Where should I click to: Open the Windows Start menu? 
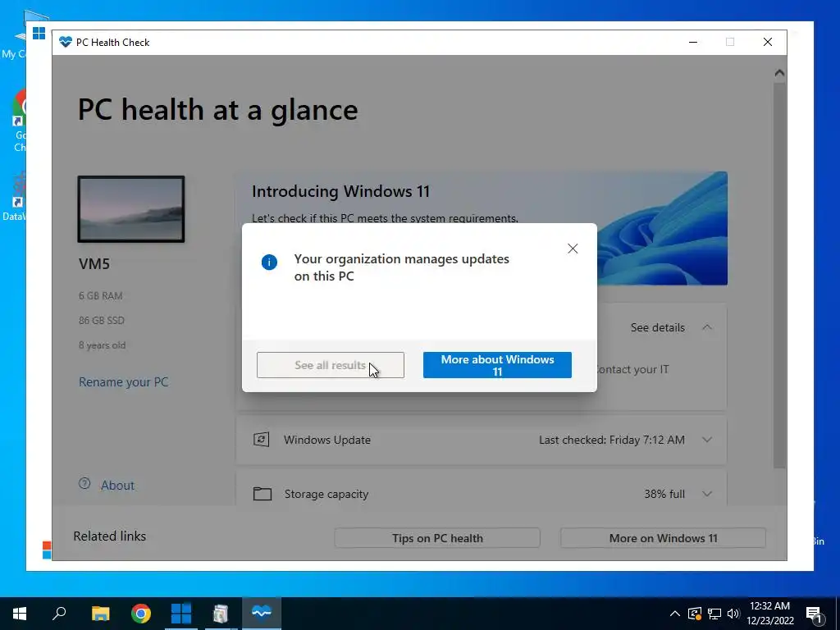click(20, 614)
